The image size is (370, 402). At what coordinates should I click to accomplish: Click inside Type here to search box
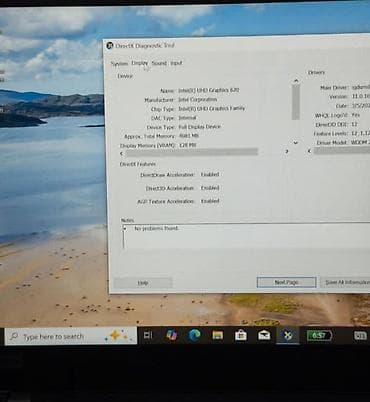tap(71, 336)
